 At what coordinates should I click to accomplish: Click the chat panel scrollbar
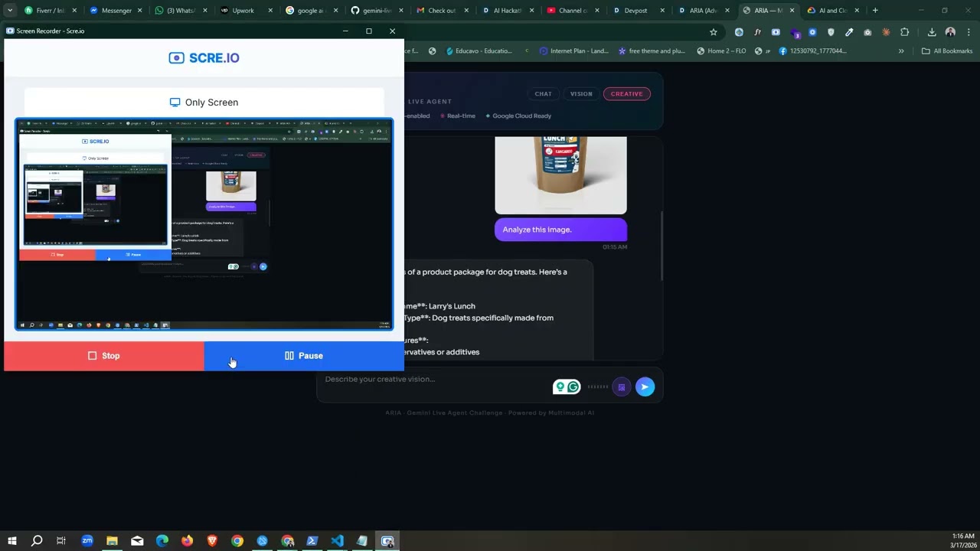coord(661,245)
